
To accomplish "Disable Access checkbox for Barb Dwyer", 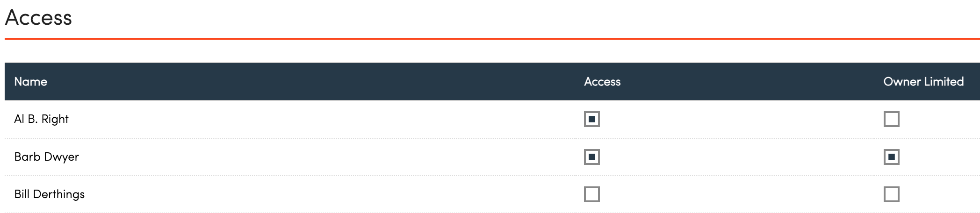I will coord(591,157).
